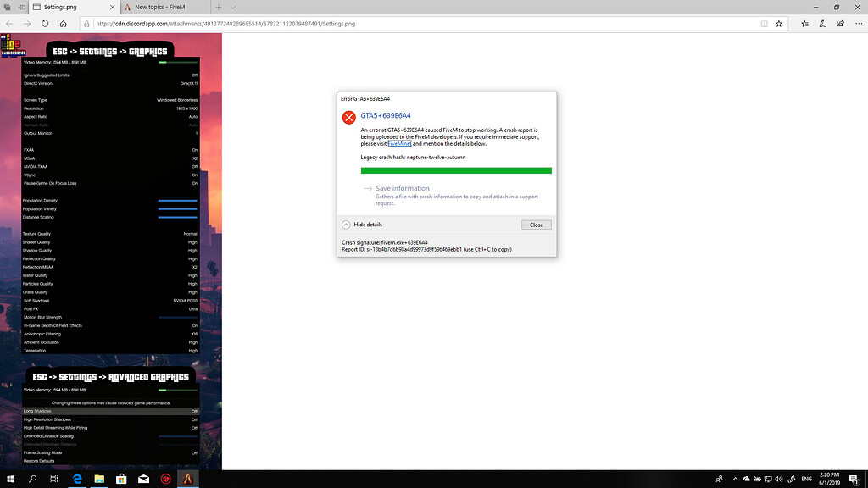The height and width of the screenshot is (488, 868).
Task: Select the Settings.png tab
Action: click(75, 7)
